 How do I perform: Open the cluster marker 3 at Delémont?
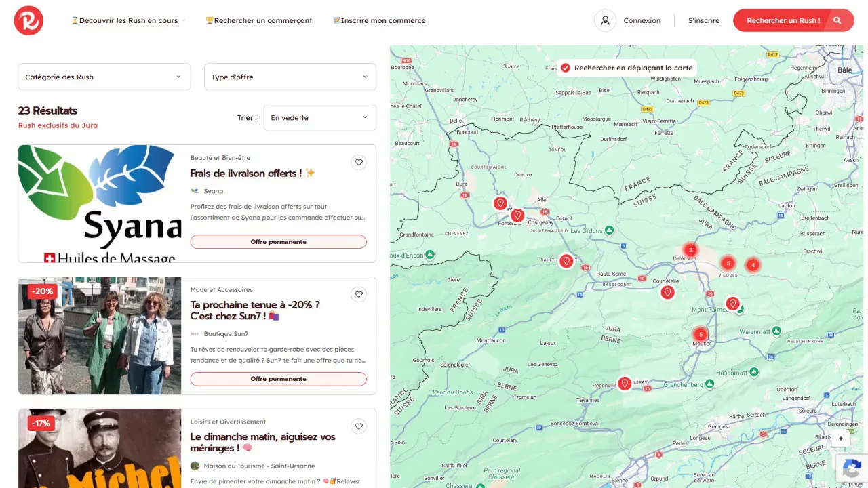pyautogui.click(x=690, y=250)
